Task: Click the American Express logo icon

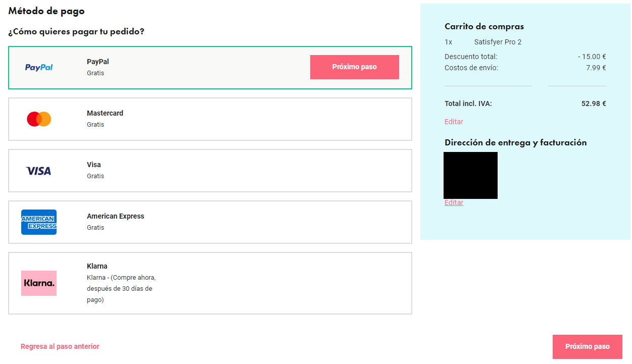Action: 39,222
